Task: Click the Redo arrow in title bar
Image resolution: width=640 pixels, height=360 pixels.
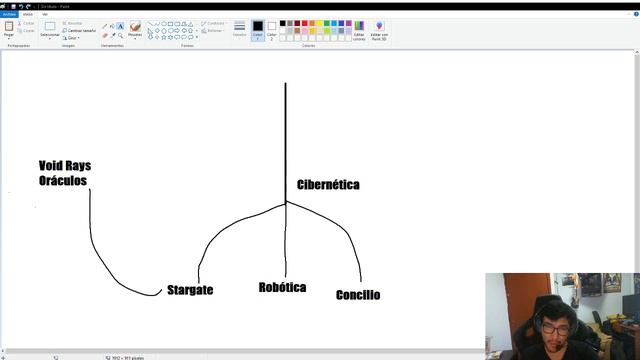Action: pyautogui.click(x=28, y=7)
